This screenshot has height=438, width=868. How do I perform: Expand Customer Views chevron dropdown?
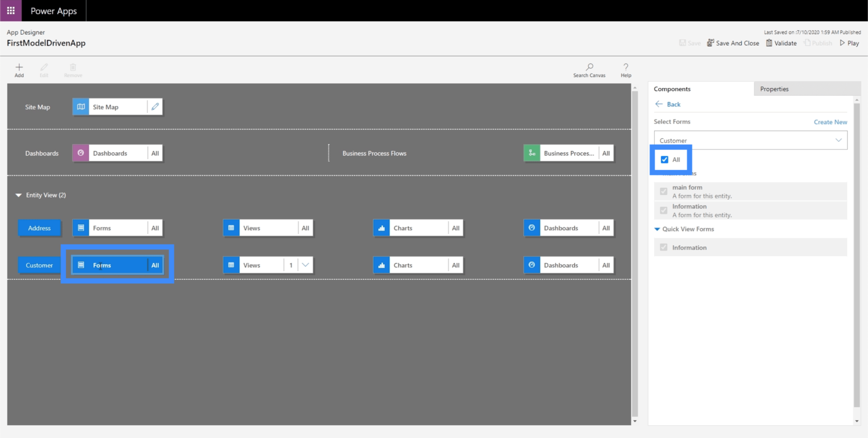(x=305, y=265)
